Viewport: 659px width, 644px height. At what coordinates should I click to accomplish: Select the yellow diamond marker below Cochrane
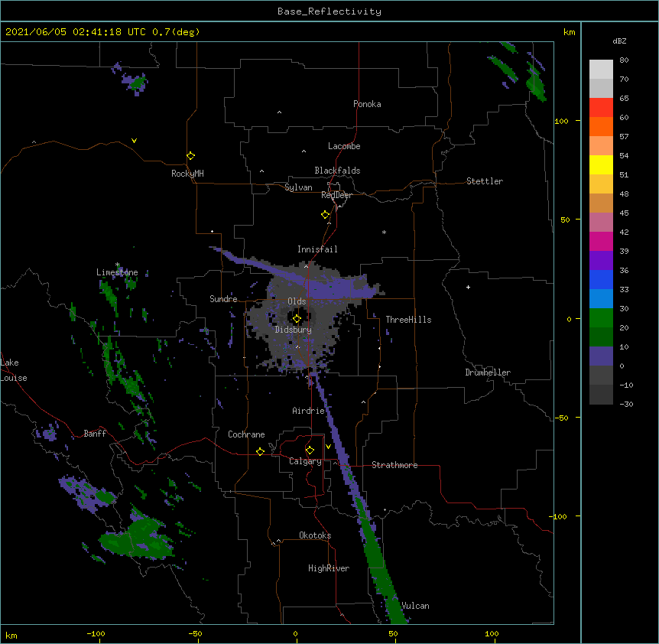[x=260, y=451]
